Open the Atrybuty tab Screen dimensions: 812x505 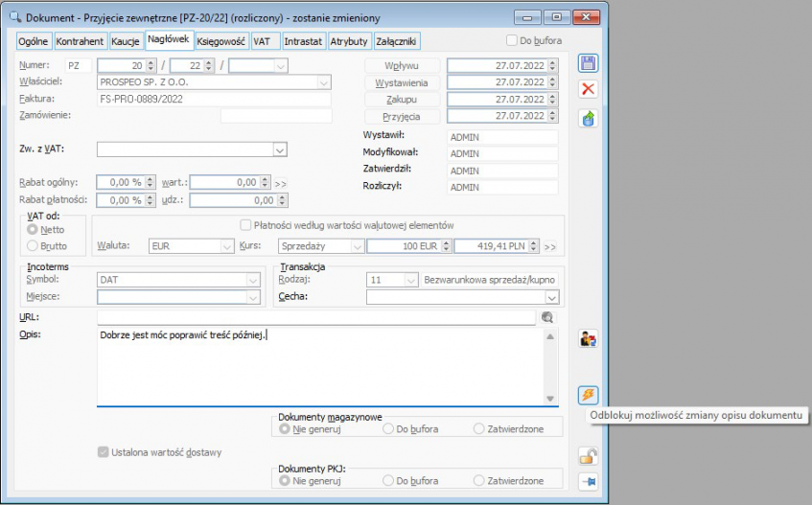click(x=349, y=41)
